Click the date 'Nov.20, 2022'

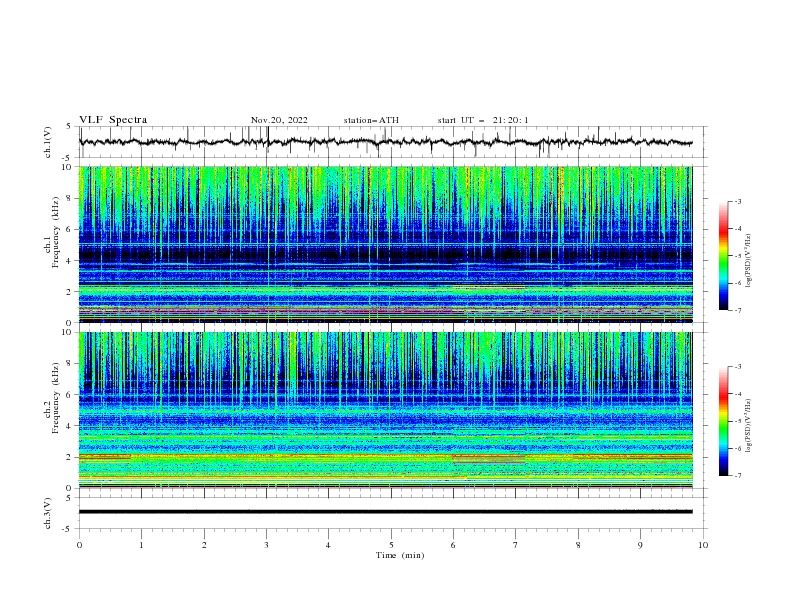click(279, 120)
